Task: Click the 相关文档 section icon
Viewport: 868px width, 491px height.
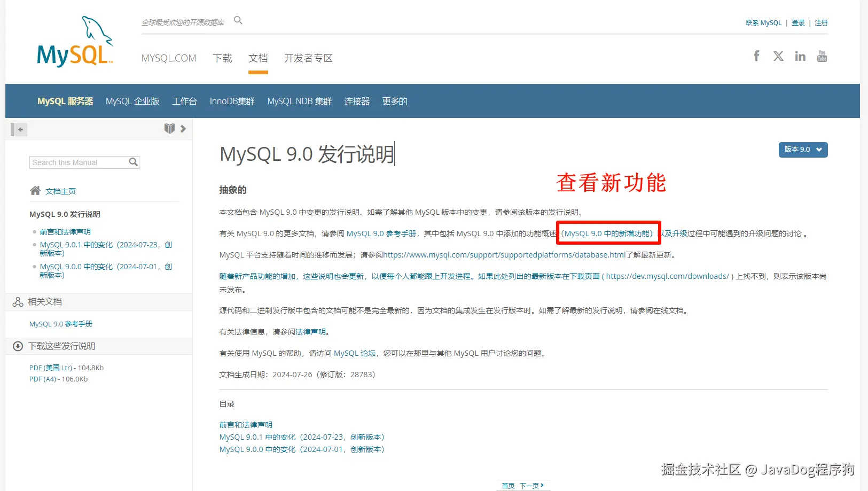Action: point(18,302)
